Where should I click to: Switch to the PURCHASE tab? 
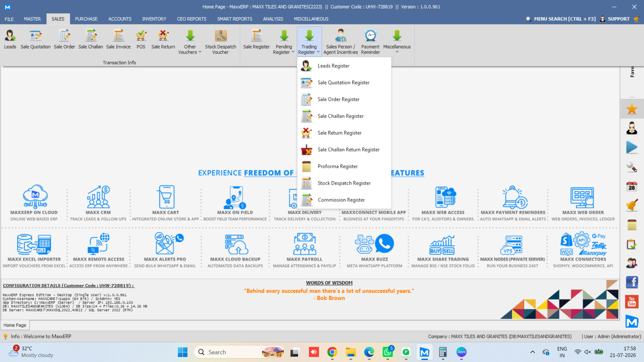point(86,19)
